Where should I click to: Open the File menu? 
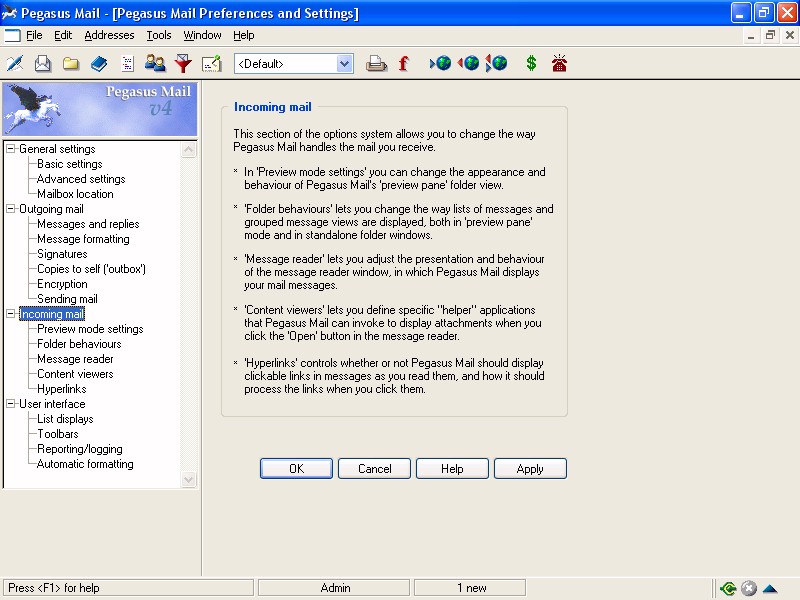coord(34,35)
